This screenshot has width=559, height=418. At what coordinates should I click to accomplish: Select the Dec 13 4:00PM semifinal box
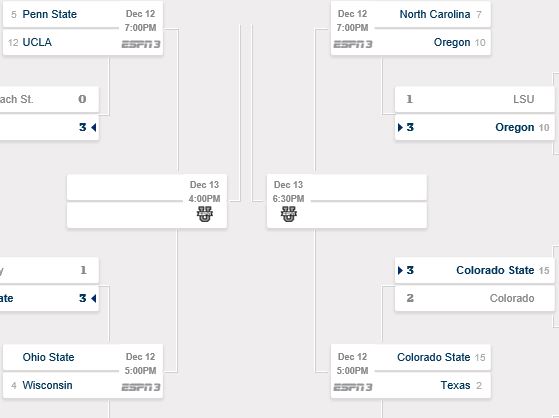pos(147,202)
